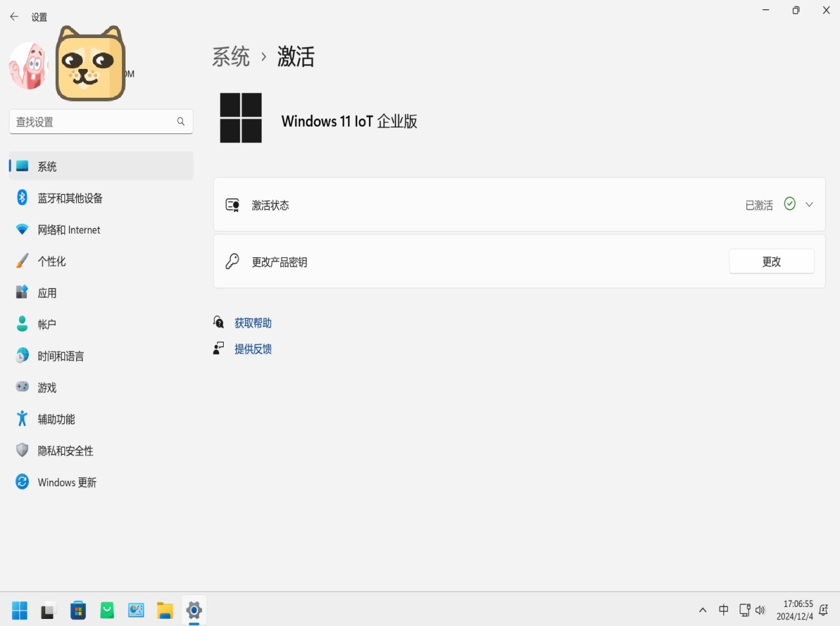Click the 已激活 status text
Image resolution: width=840 pixels, height=626 pixels.
tap(759, 205)
